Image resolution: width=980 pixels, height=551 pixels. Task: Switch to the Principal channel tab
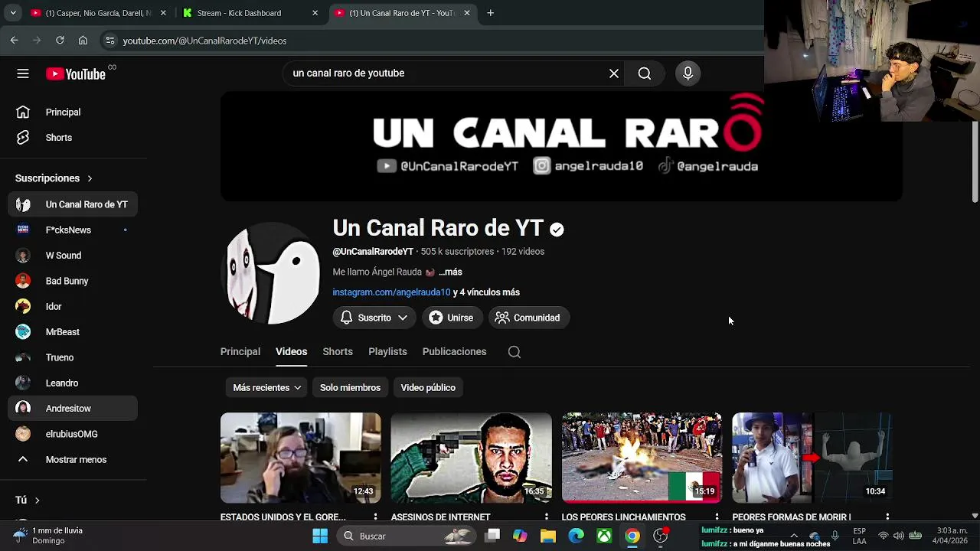click(240, 352)
